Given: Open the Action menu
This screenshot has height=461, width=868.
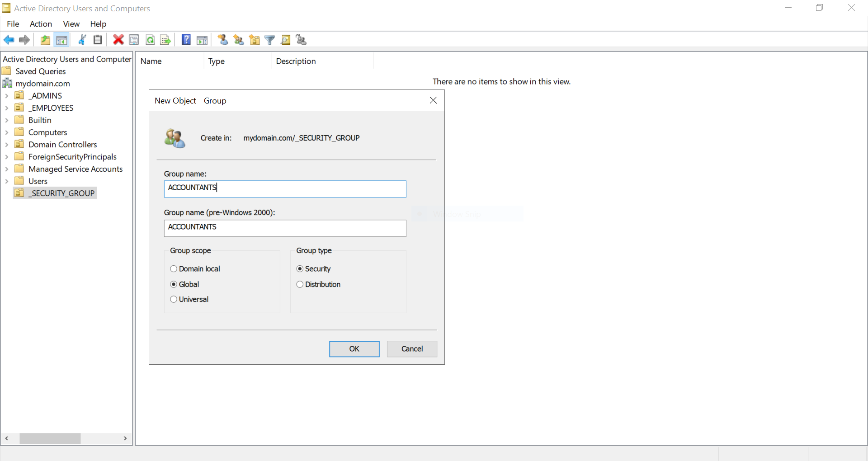Looking at the screenshot, I should click(x=41, y=24).
